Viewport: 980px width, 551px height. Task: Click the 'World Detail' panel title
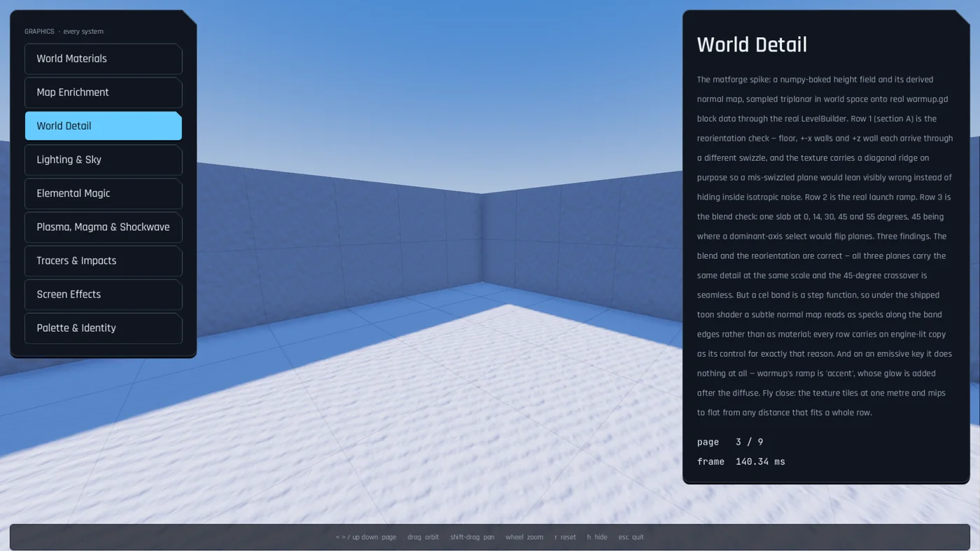pyautogui.click(x=752, y=45)
